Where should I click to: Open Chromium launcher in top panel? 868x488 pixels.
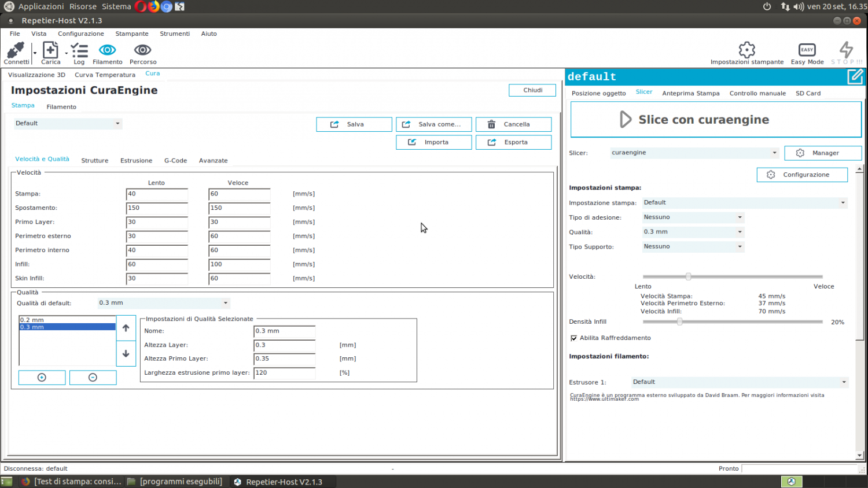point(167,6)
